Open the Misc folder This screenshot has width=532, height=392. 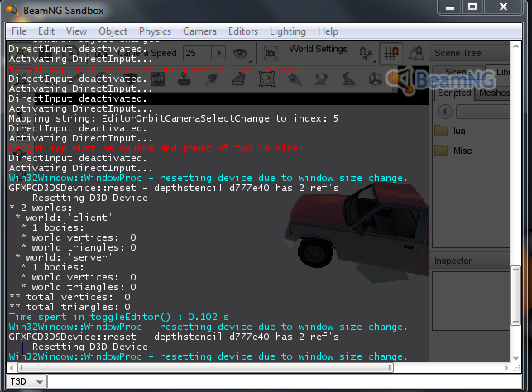pyautogui.click(x=453, y=151)
